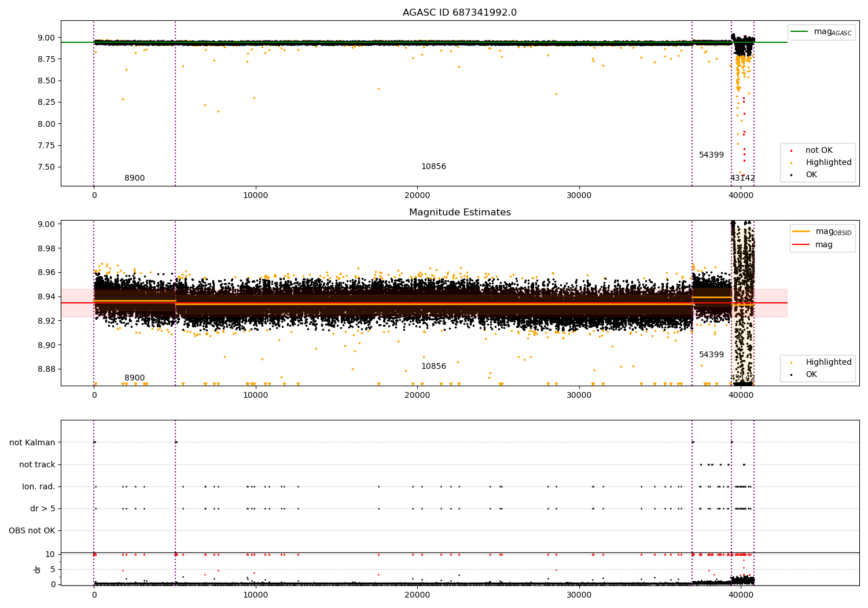868x608 pixels.
Task: Click the mag OBSID legend label
Action: click(833, 232)
